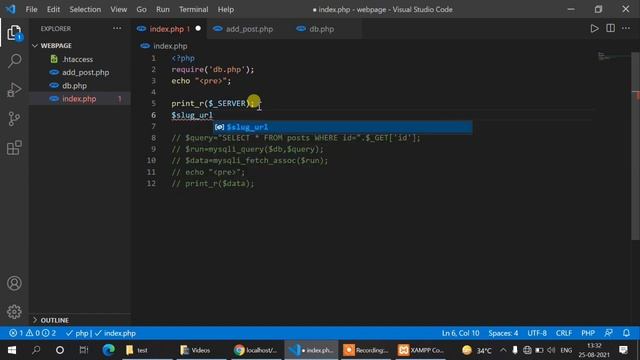Open the Action Center notification icon
Viewport: 640px width, 360px height.
tap(623, 350)
